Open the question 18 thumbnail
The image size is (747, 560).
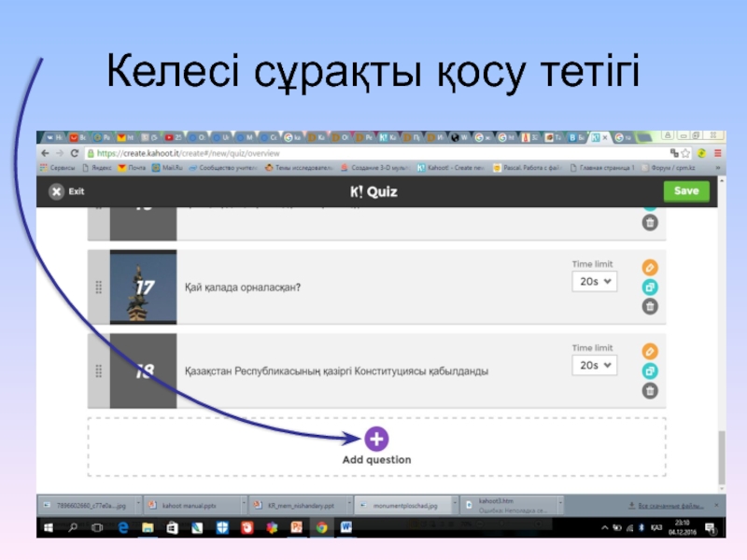(x=143, y=371)
